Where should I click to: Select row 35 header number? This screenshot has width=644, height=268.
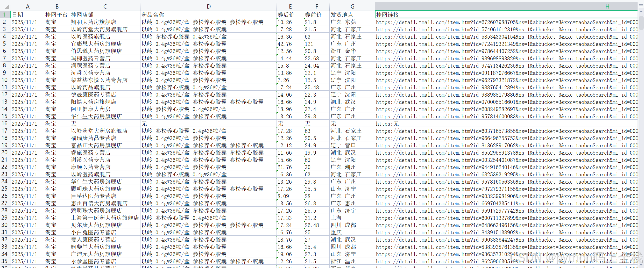5,261
